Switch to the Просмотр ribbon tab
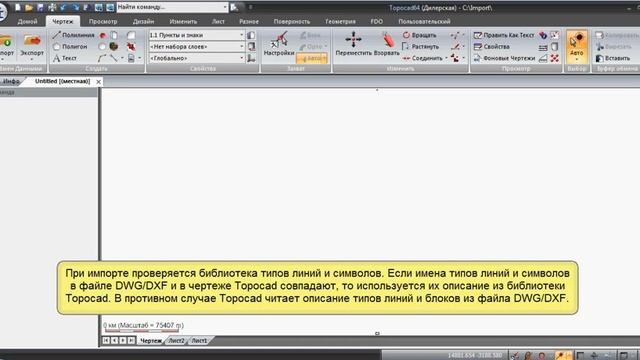The width and height of the screenshot is (640, 360). pyautogui.click(x=103, y=21)
